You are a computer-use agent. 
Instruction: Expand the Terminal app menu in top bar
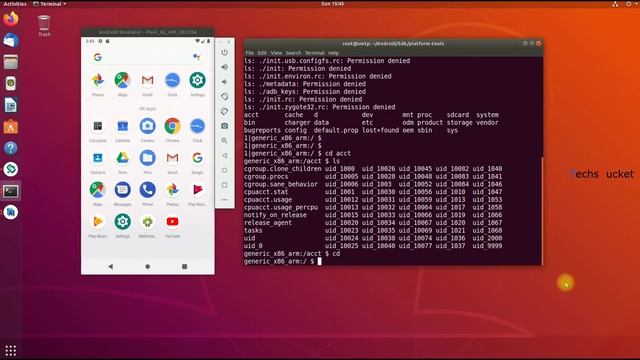[49, 4]
